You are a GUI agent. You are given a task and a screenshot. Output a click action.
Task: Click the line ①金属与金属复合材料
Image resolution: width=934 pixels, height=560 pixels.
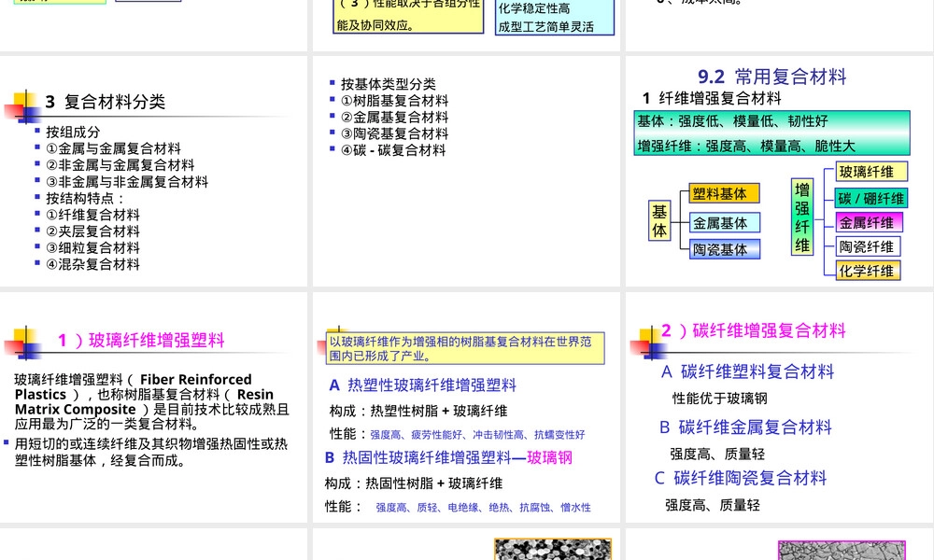113,148
